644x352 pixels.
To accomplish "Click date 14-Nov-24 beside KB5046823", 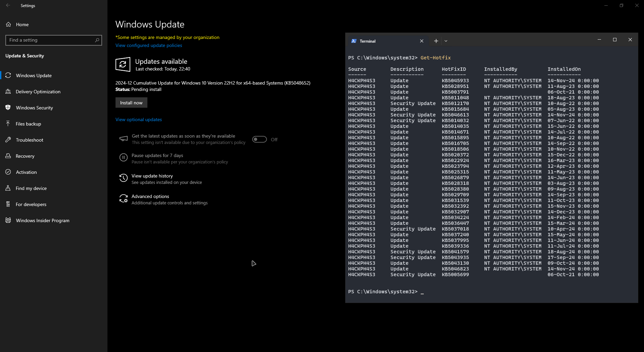I will tap(561, 269).
